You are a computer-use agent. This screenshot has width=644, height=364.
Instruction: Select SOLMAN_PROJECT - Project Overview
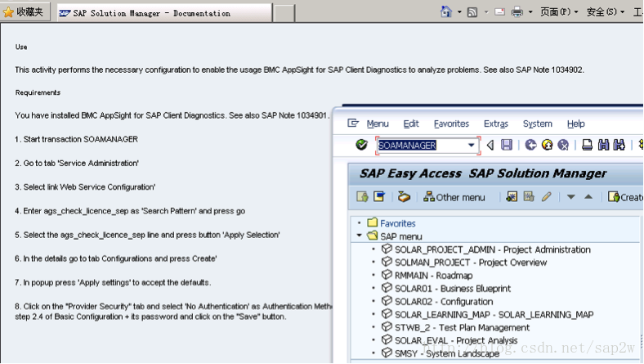(471, 262)
